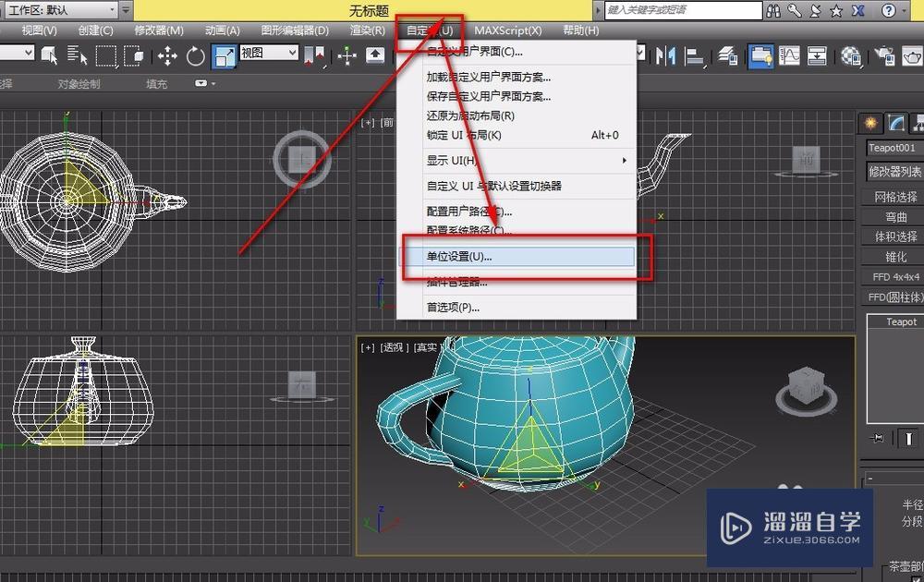
Task: Click the binoculars search icon
Action: [x=773, y=10]
